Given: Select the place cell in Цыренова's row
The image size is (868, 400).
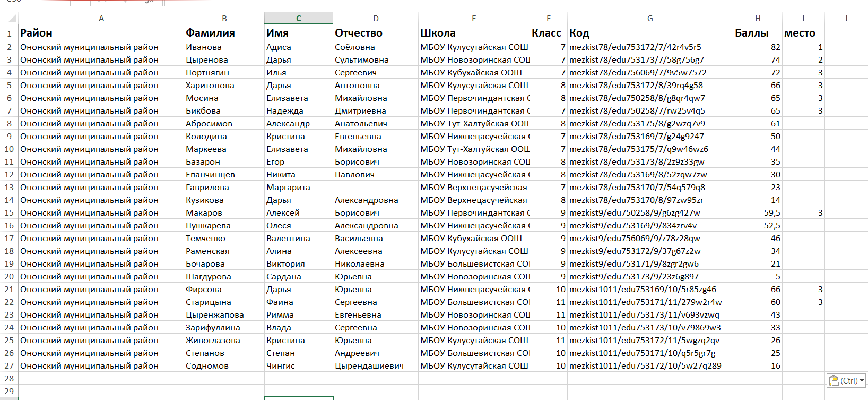Looking at the screenshot, I should pyautogui.click(x=803, y=59).
